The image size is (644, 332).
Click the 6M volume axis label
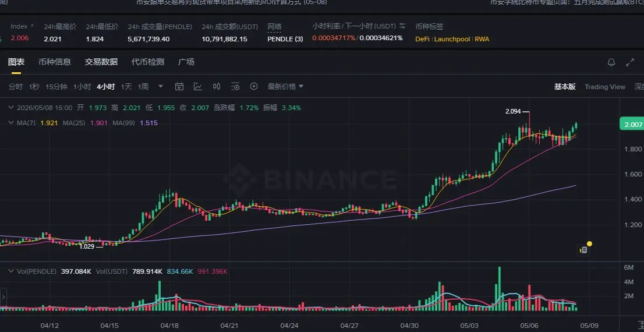pos(628,267)
